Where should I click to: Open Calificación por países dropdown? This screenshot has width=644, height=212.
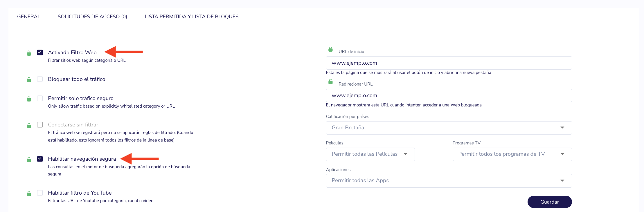[x=449, y=128]
